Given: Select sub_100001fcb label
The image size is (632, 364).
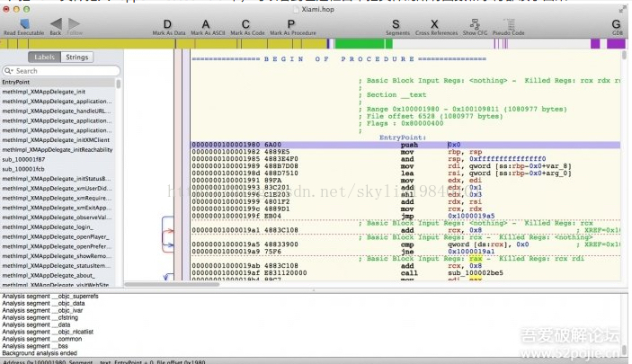Looking at the screenshot, I should click(x=58, y=169).
